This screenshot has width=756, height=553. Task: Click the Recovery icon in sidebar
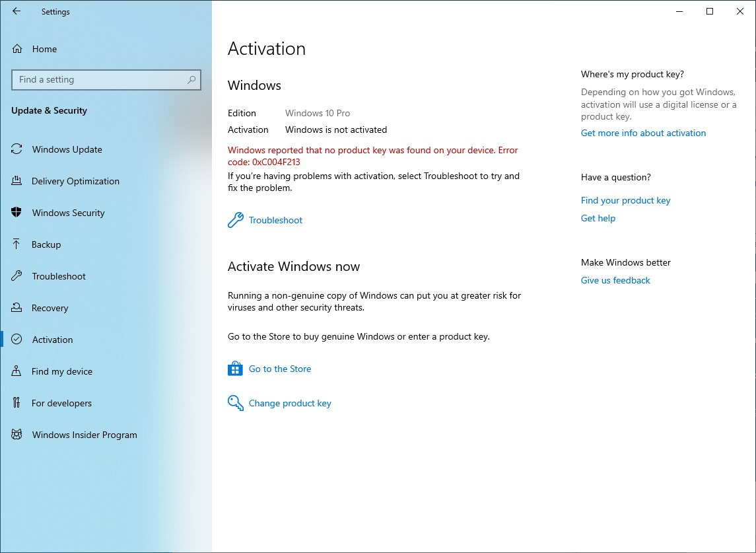click(17, 307)
